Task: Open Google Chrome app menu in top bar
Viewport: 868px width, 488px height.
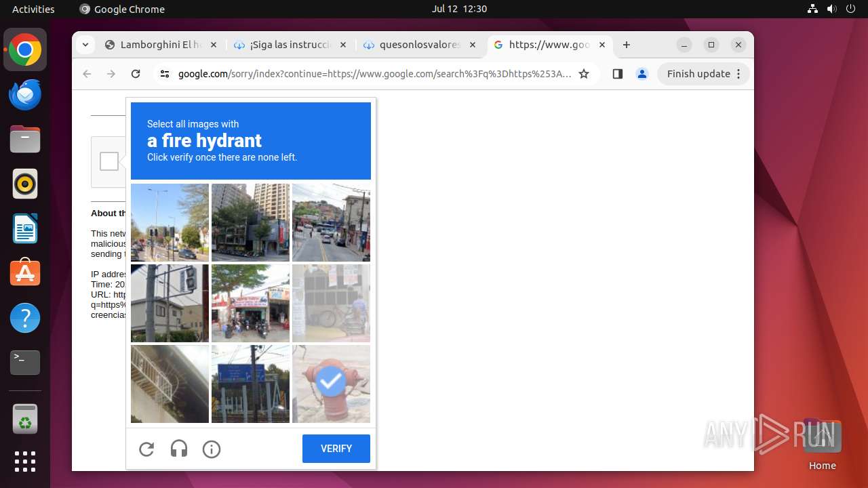Action: point(122,9)
